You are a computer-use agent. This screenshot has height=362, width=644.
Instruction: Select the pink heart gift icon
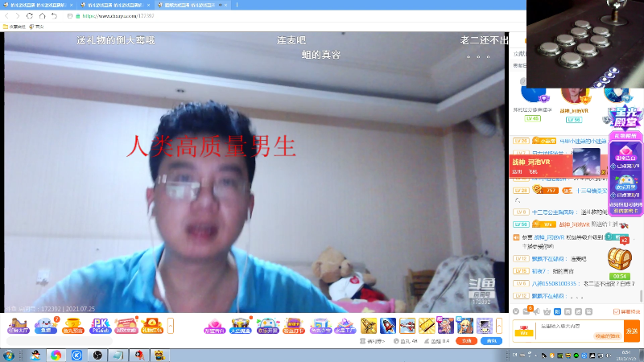tap(214, 326)
